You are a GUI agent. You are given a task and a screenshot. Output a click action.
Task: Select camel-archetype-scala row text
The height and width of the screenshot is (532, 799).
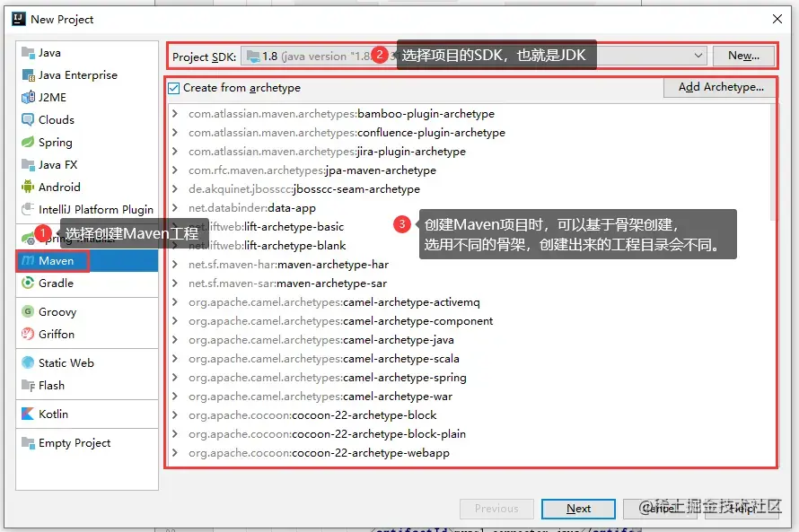(323, 358)
